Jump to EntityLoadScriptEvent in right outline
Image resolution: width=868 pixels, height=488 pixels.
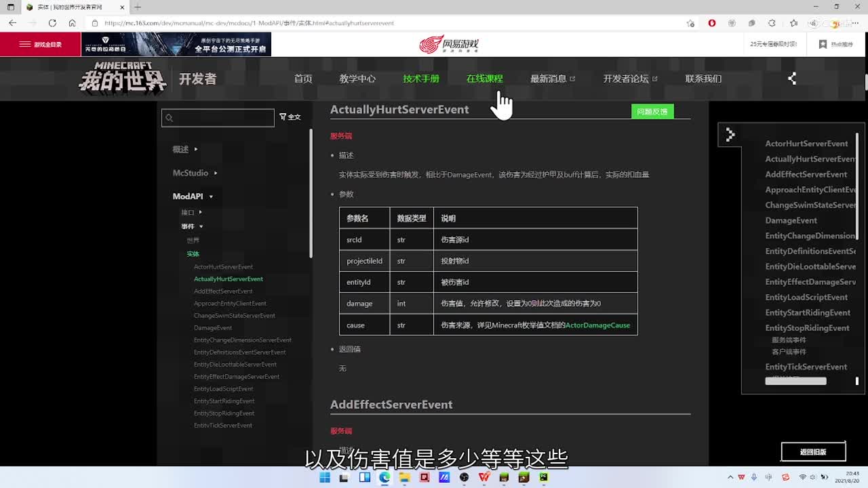tap(806, 297)
